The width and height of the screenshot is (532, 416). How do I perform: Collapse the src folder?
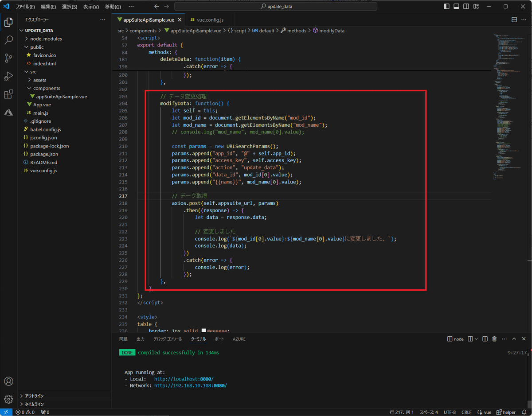click(x=64, y=72)
